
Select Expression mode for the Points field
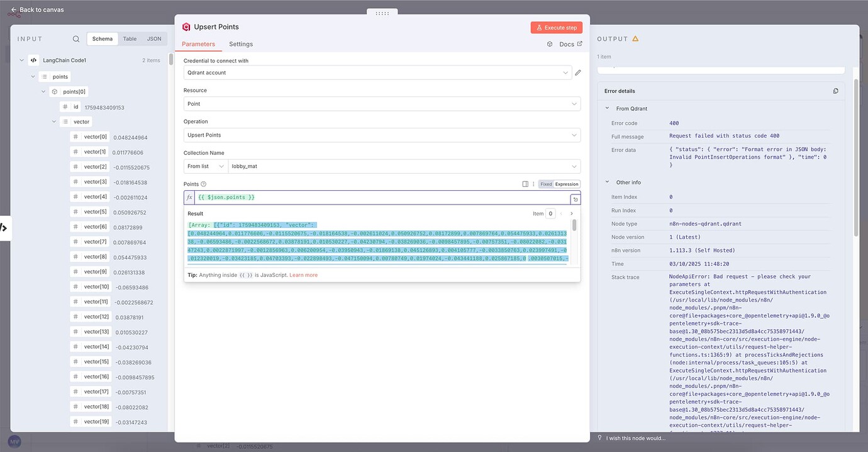click(565, 184)
